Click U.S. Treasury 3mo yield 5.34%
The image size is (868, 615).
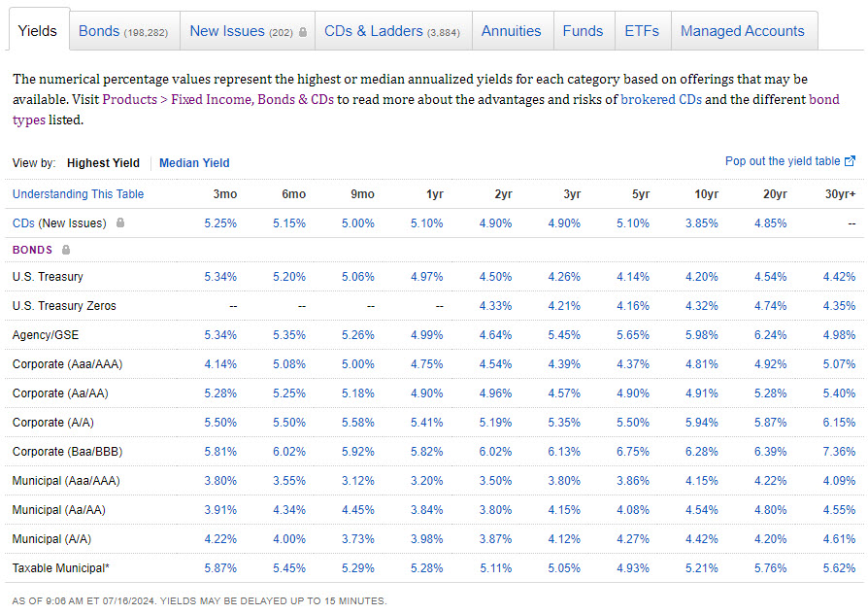point(220,277)
